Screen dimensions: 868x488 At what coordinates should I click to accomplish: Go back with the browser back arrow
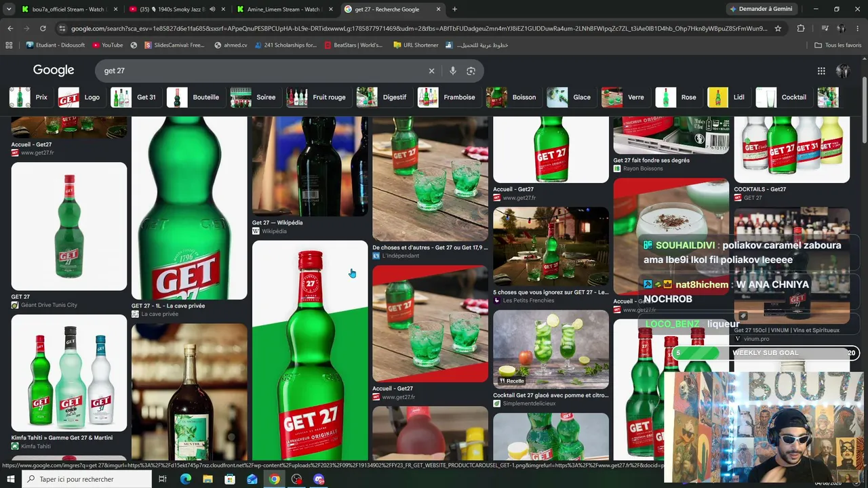coord(10,28)
